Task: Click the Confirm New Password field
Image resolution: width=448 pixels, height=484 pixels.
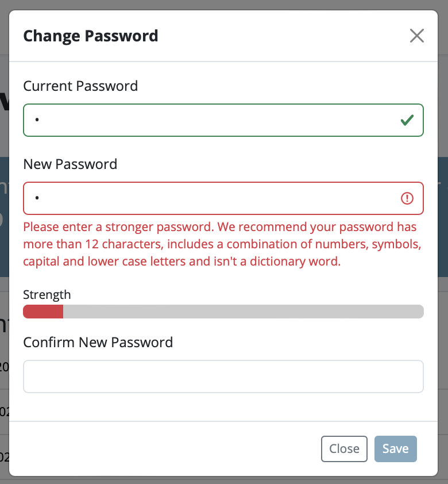Action: pos(223,377)
